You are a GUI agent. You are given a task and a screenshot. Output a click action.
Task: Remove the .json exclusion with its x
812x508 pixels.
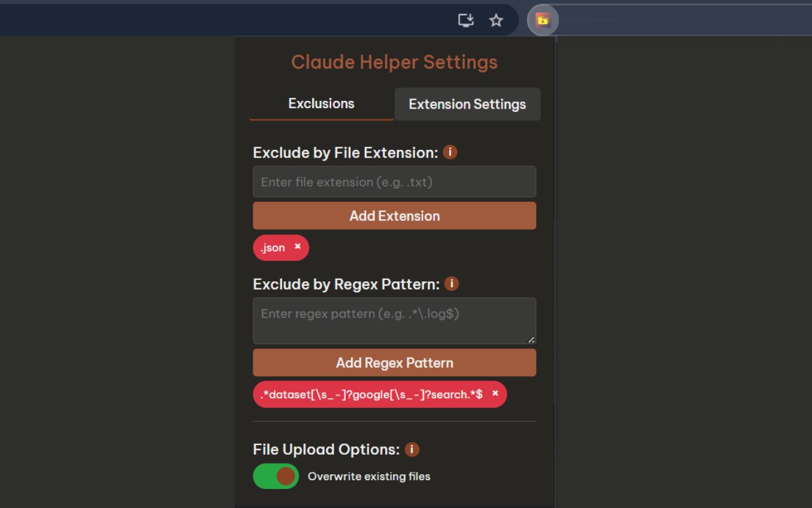[298, 246]
